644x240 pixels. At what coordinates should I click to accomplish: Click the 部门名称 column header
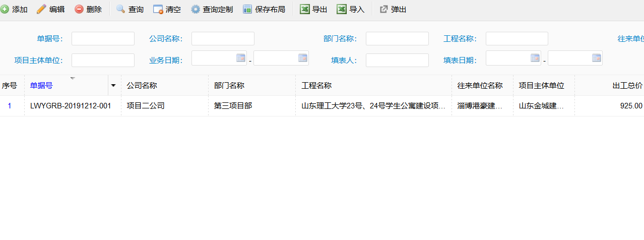coord(252,86)
